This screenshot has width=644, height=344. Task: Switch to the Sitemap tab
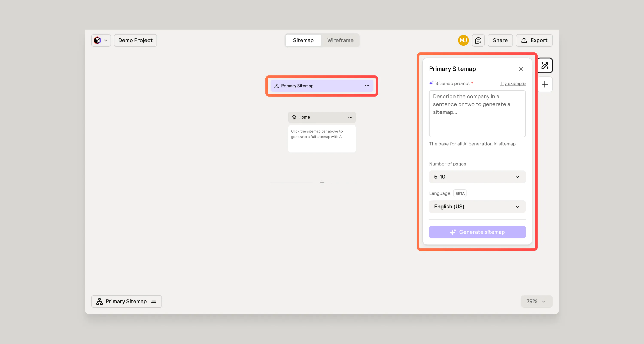303,40
